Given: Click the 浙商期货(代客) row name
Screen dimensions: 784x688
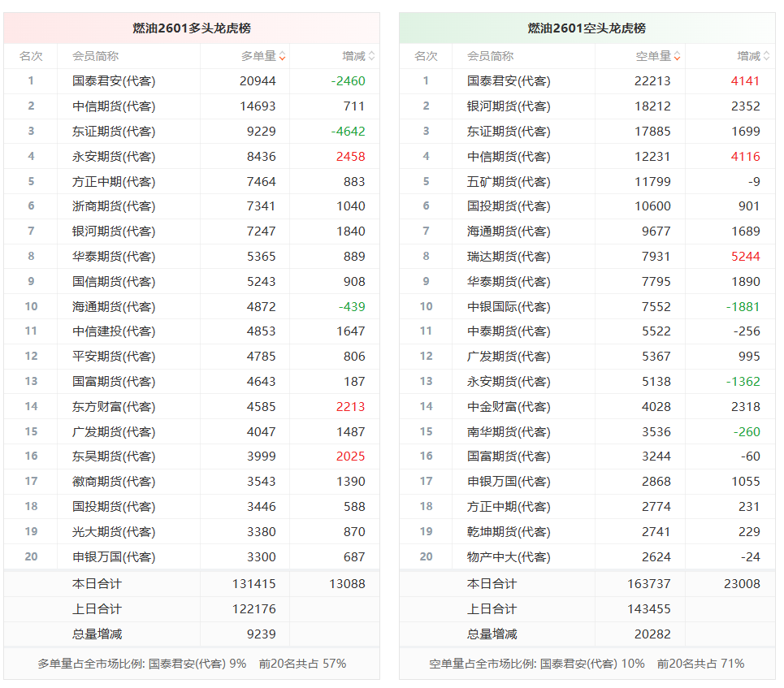Looking at the screenshot, I should (114, 206).
